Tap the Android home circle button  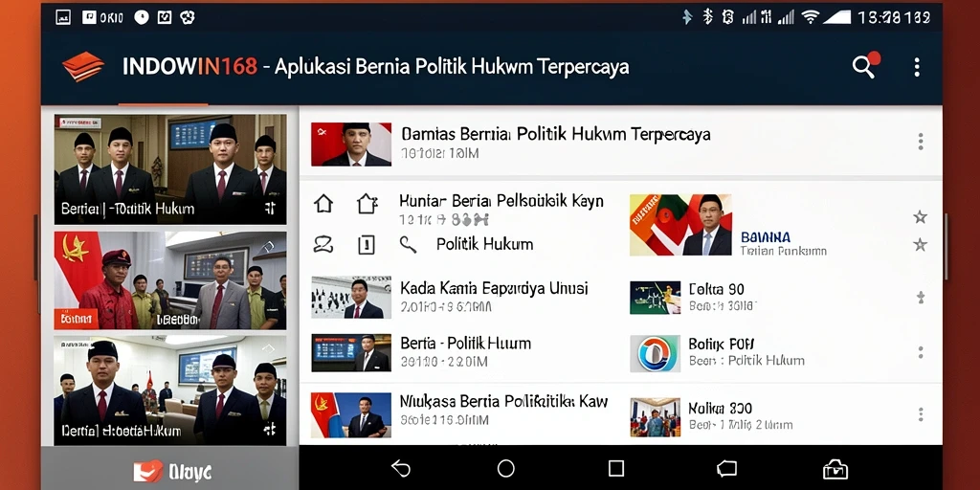pos(505,468)
